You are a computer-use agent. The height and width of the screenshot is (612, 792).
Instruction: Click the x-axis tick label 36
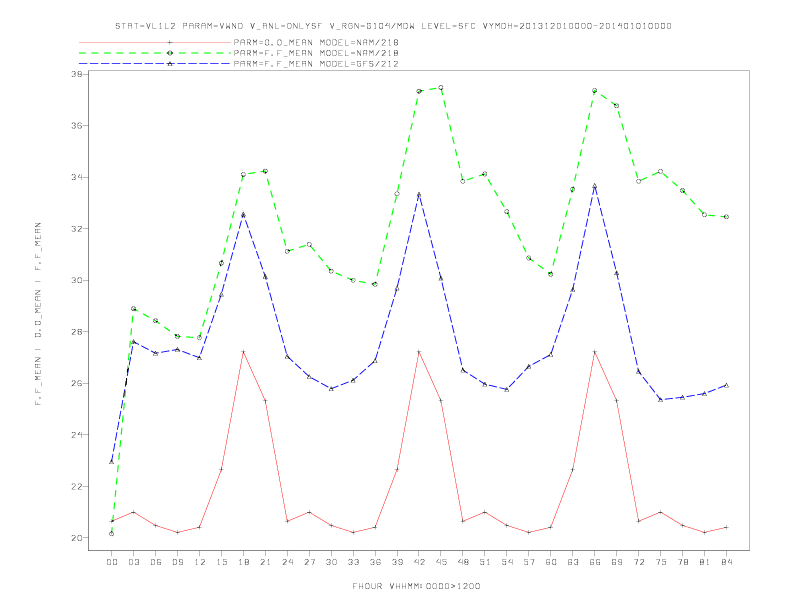click(375, 562)
